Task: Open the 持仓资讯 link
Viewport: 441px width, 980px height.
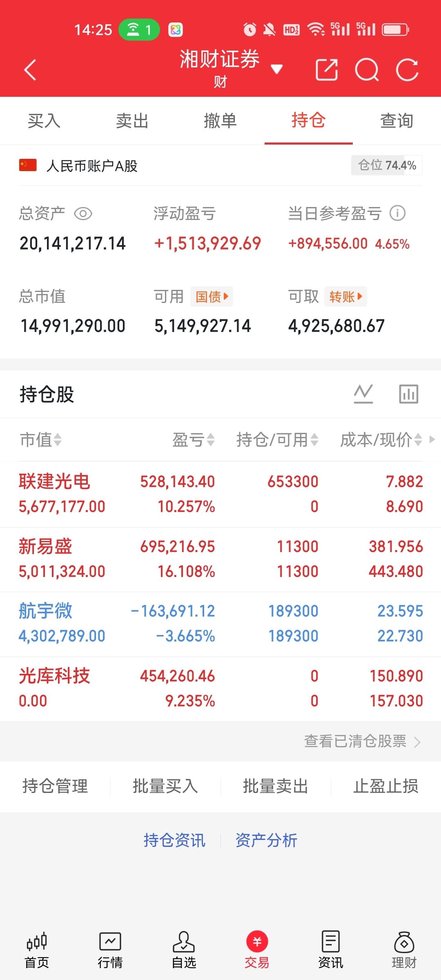Action: click(174, 840)
